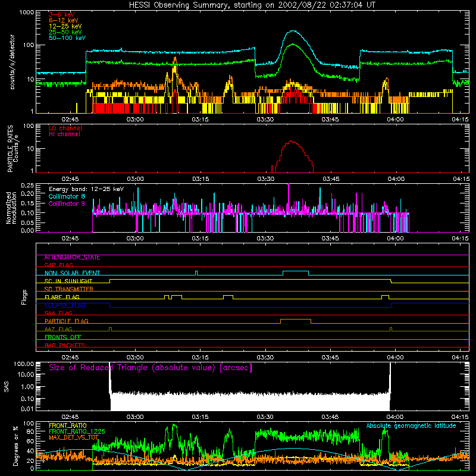Select the LO channel legend label

pos(65,128)
